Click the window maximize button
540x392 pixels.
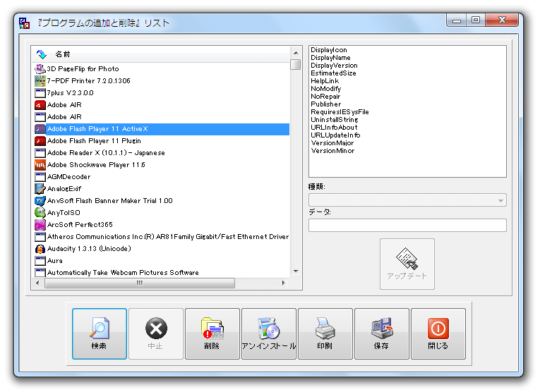[x=476, y=20]
